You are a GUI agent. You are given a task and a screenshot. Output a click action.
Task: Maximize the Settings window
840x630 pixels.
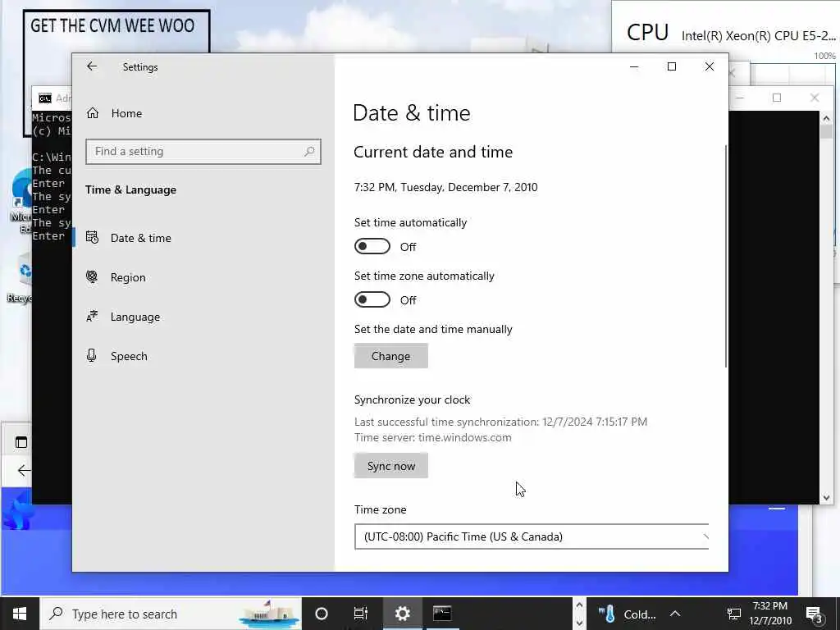(672, 67)
